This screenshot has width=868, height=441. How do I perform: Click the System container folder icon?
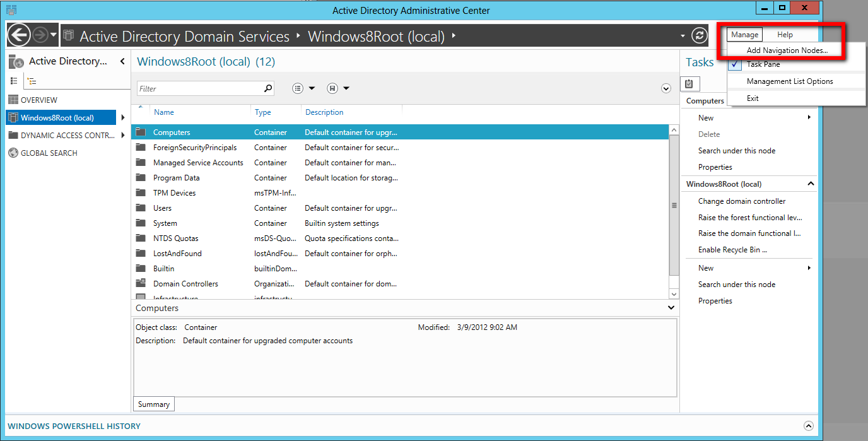[x=141, y=223]
